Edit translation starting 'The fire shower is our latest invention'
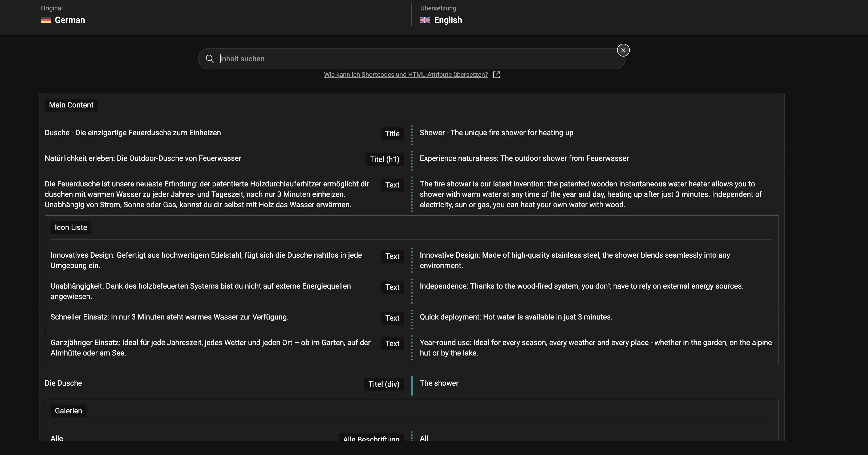 [x=590, y=194]
